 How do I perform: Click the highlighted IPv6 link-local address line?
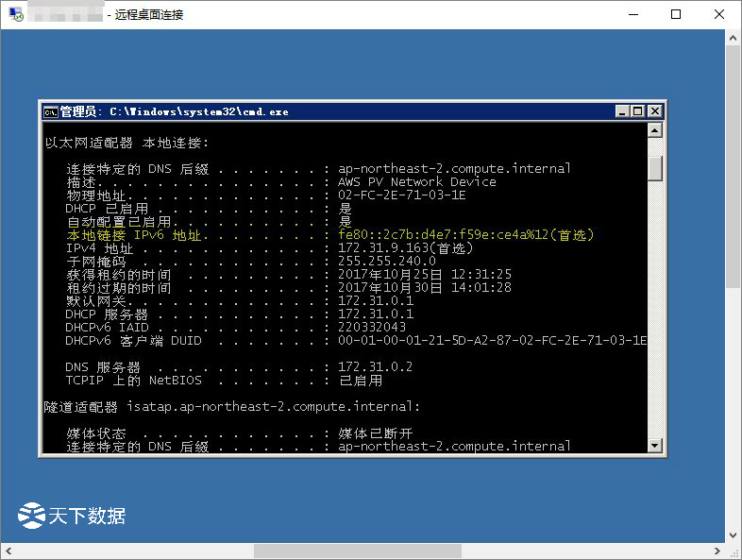[330, 234]
